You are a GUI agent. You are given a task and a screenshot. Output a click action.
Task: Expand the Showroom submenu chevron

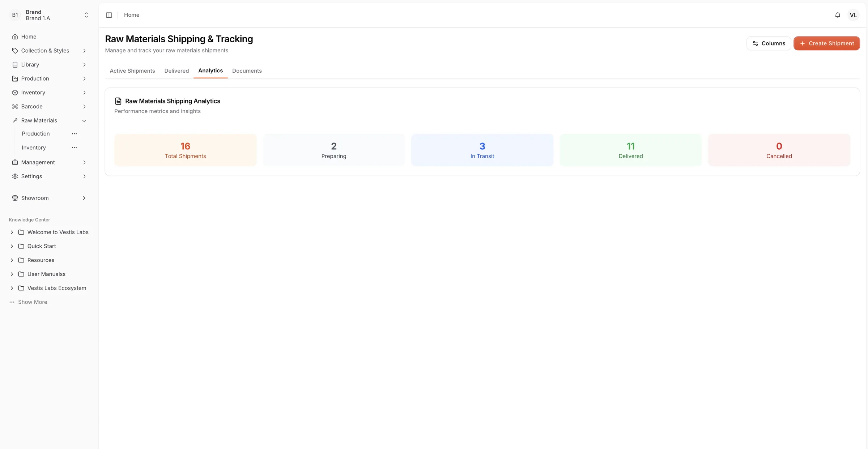pos(84,198)
